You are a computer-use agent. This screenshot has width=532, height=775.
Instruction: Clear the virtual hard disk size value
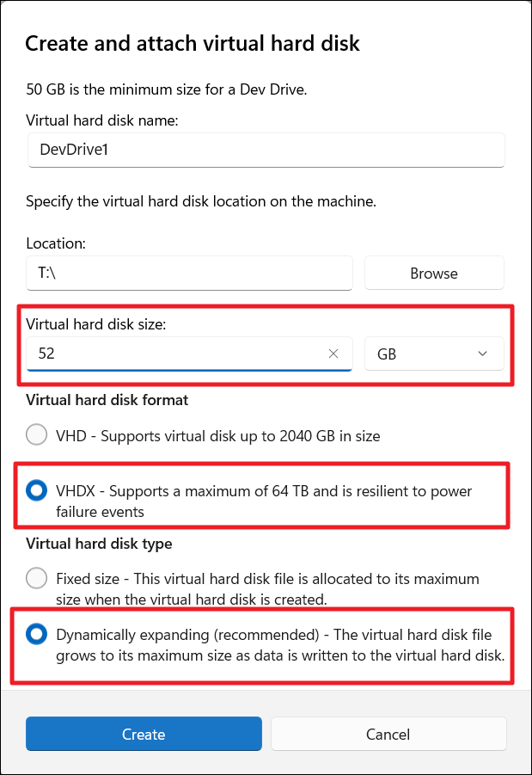tap(333, 354)
